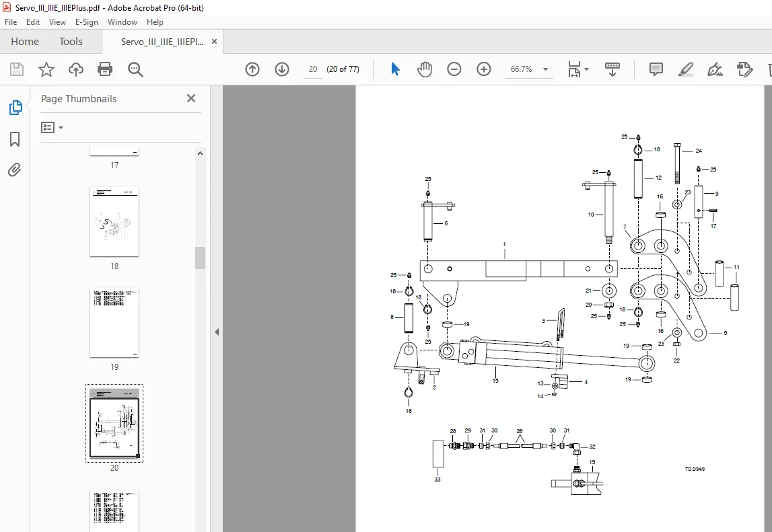Click the upload to cloud icon

(x=76, y=69)
